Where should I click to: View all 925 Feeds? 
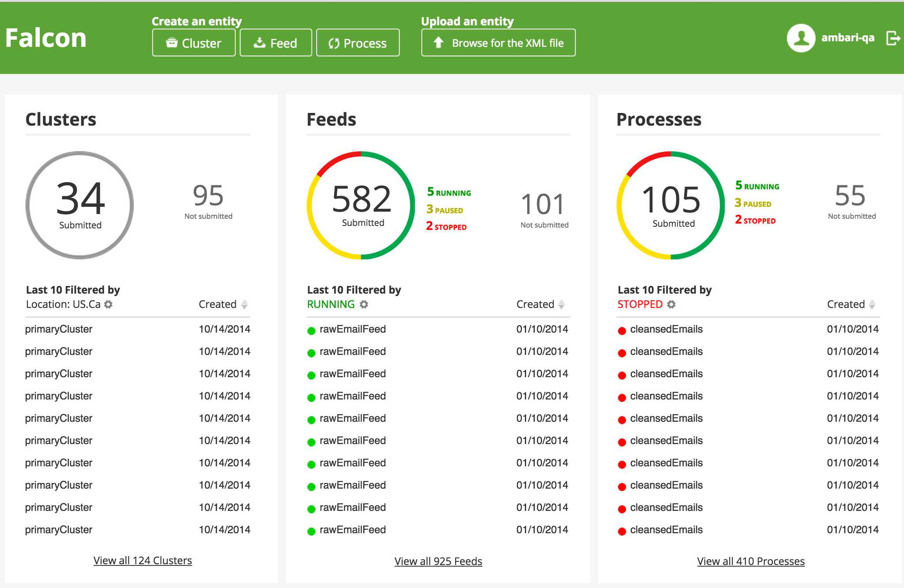click(x=438, y=562)
